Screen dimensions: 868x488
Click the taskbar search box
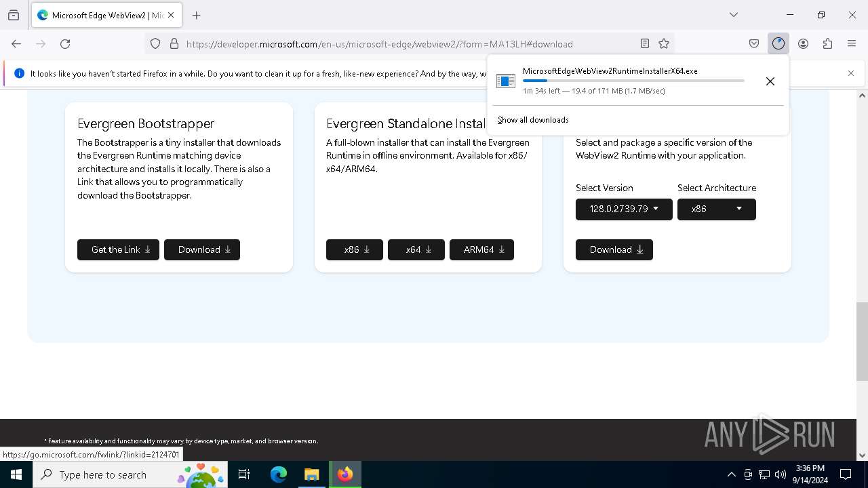click(130, 474)
